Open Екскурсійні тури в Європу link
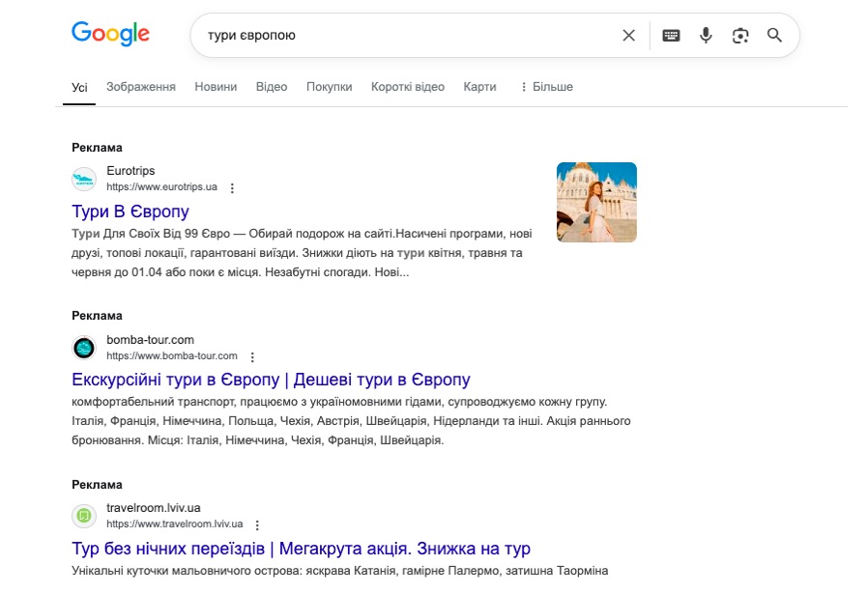 pos(271,380)
